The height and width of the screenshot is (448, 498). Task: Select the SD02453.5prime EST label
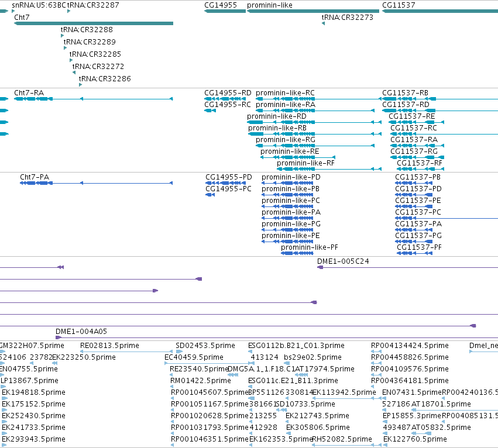205,346
